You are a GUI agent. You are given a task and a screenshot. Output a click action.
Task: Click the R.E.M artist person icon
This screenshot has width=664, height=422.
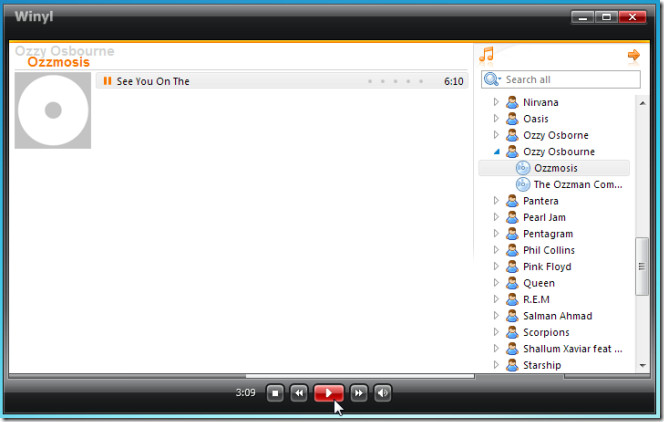[512, 299]
